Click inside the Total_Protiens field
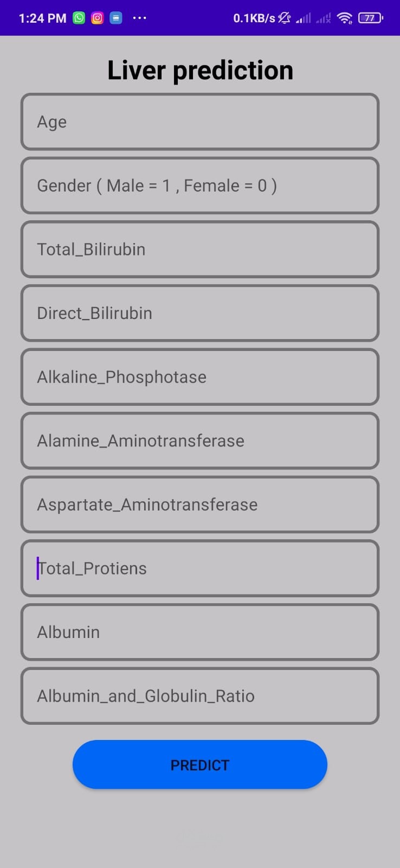Viewport: 400px width, 868px height. [200, 569]
